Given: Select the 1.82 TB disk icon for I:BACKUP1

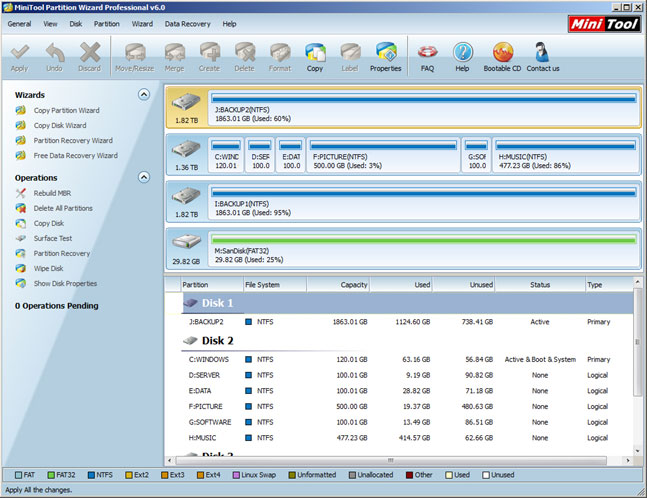Looking at the screenshot, I should tap(186, 196).
